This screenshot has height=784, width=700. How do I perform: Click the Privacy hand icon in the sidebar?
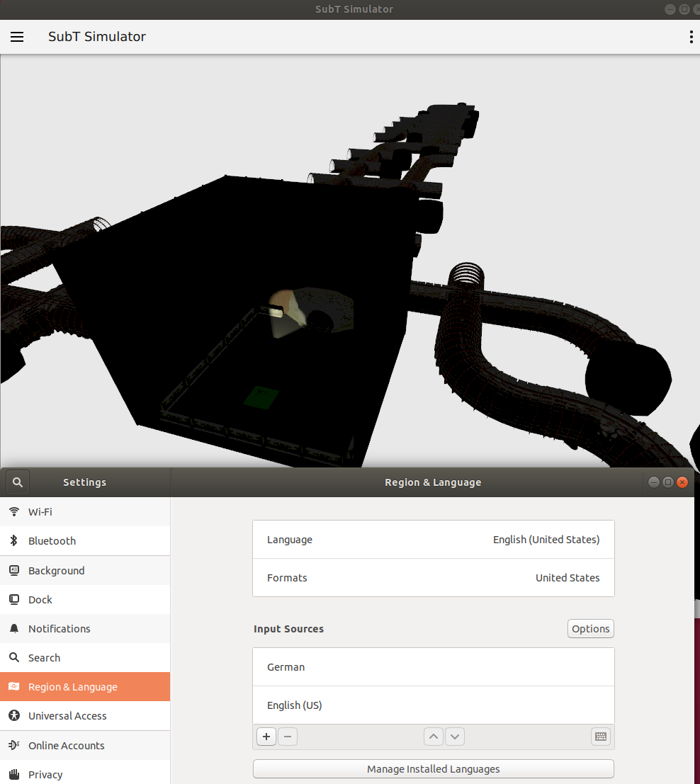point(15,774)
